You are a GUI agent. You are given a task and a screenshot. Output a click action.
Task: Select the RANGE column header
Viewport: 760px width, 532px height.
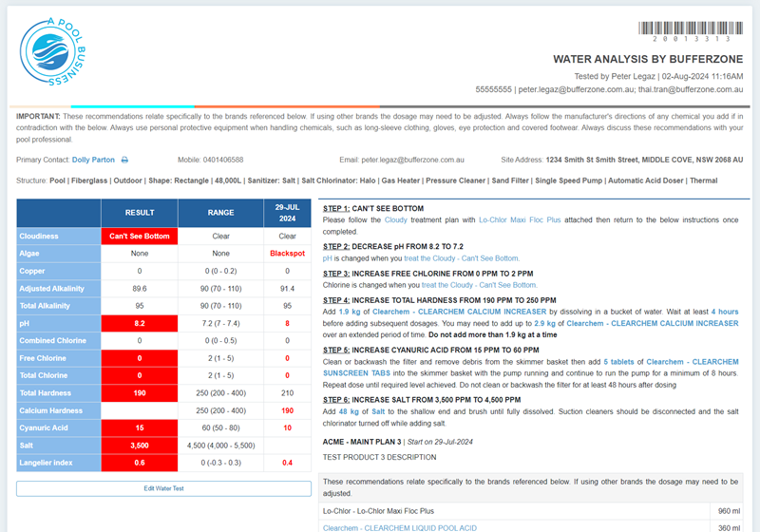coord(221,213)
